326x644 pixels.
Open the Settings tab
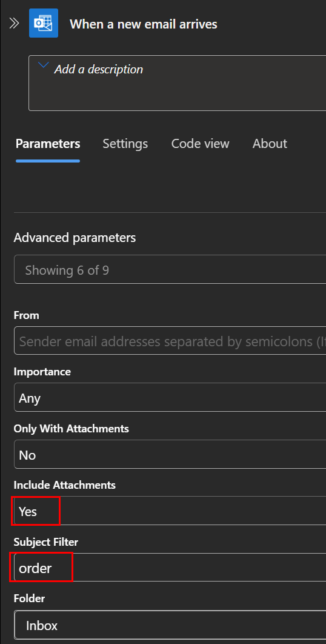pos(125,144)
